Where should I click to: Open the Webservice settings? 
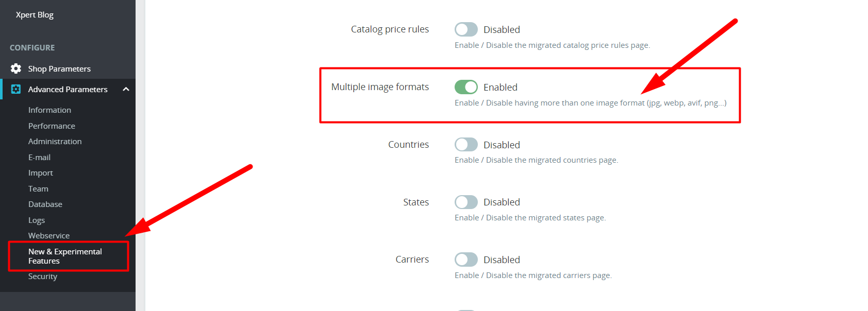[49, 235]
